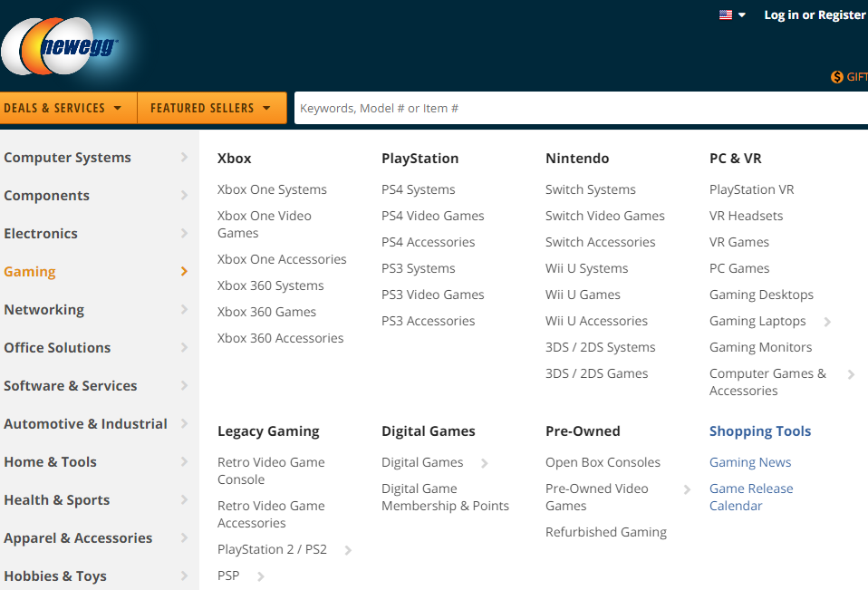View VR Headsets
The width and height of the screenshot is (868, 590).
pyautogui.click(x=747, y=216)
